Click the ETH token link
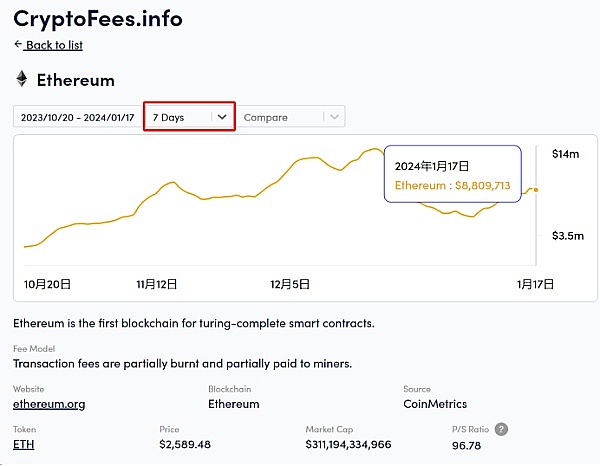 [x=23, y=444]
